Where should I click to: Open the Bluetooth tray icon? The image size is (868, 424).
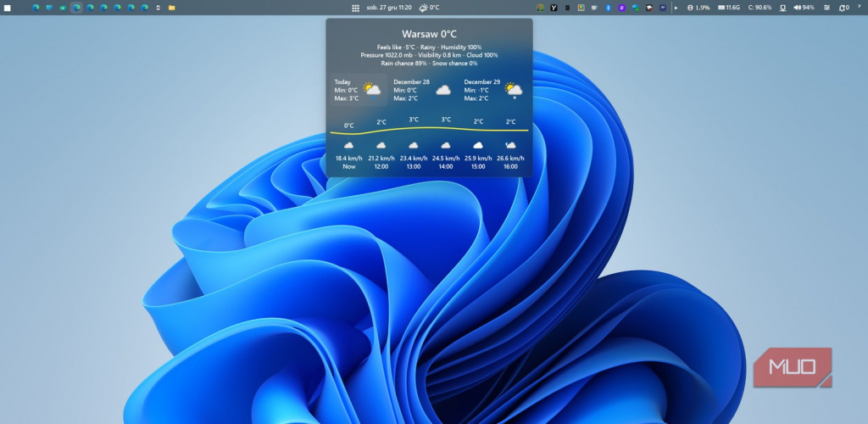(x=609, y=8)
